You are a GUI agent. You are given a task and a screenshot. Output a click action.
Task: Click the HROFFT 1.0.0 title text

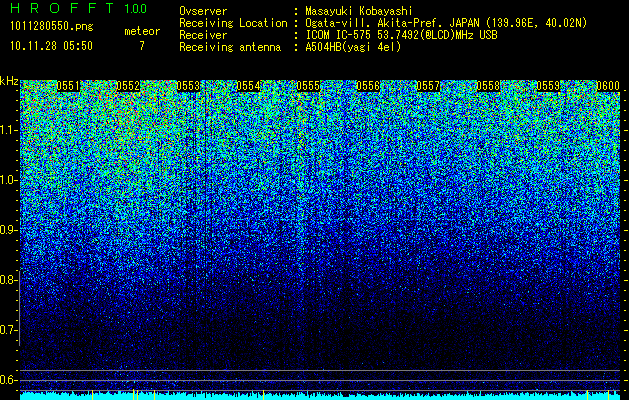pyautogui.click(x=79, y=8)
